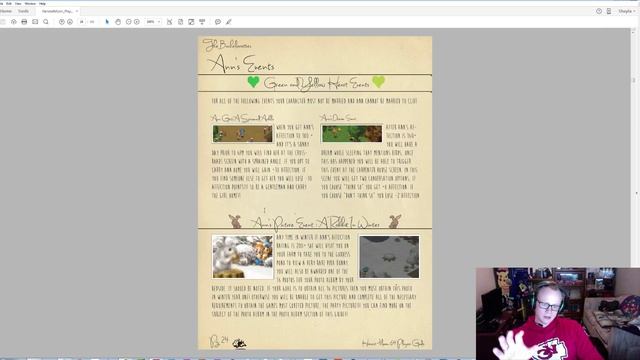Zoom out with minus circle icon
640x360 pixels.
click(129, 22)
